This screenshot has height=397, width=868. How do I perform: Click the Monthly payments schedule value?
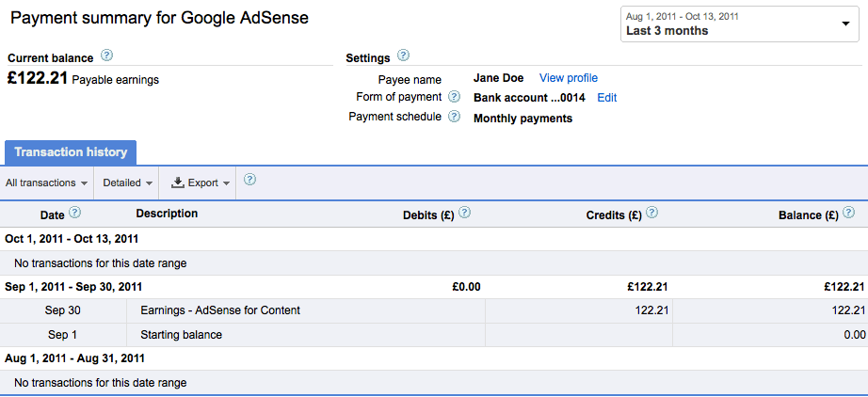[523, 119]
